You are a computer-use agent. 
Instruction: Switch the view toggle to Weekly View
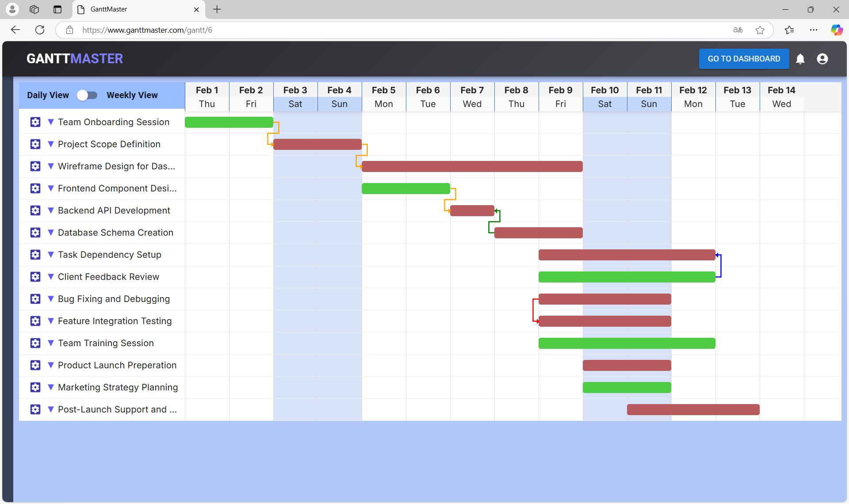coord(87,95)
